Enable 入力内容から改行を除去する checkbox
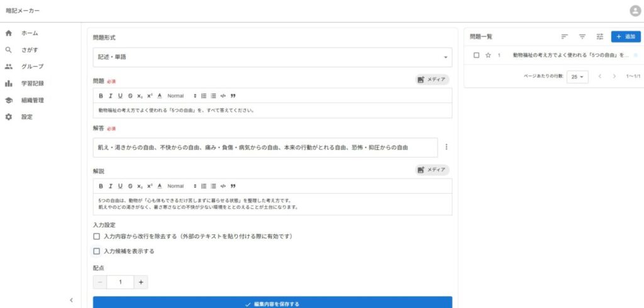This screenshot has width=644, height=308. click(x=96, y=236)
